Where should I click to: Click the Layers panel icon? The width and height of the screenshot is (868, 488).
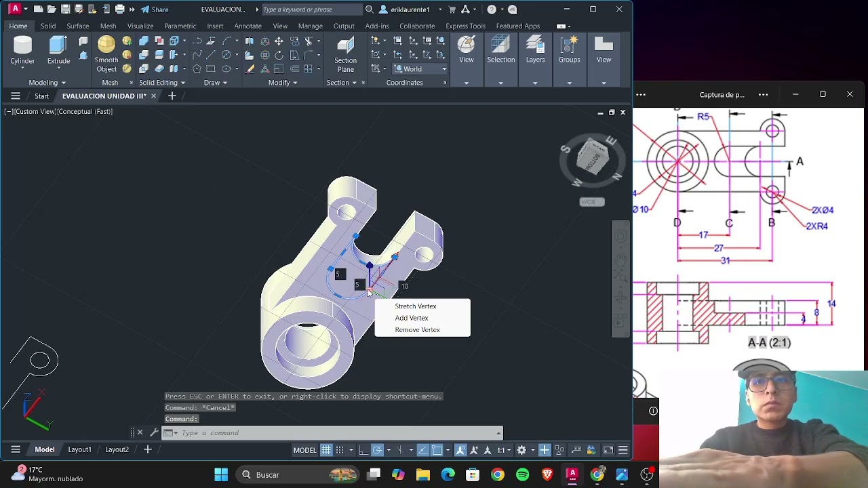pos(535,46)
